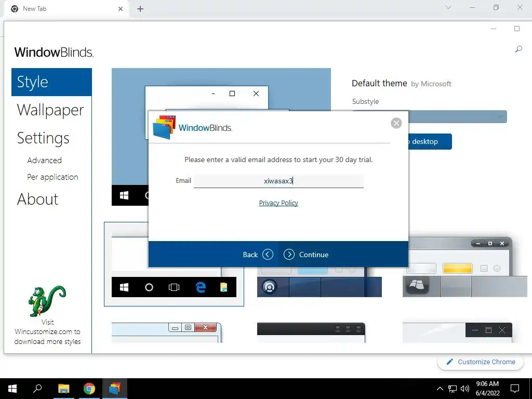
Task: Open the volume tray icon
Action: pos(465,389)
